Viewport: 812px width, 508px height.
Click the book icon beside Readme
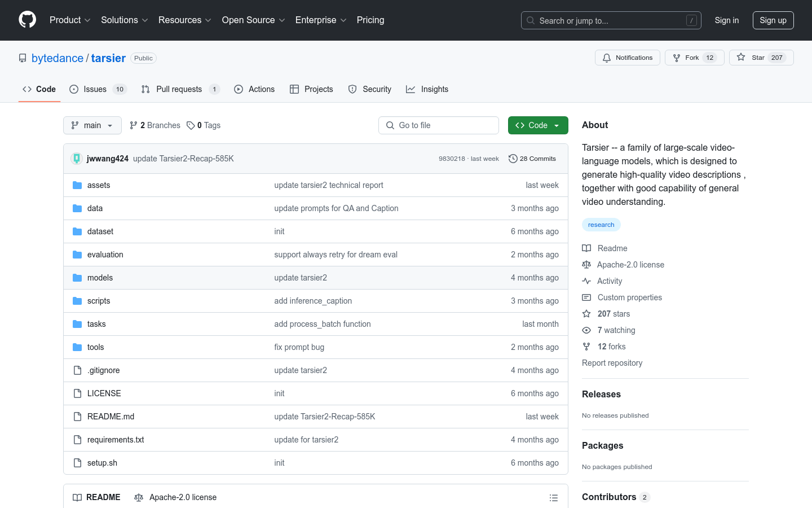click(586, 248)
